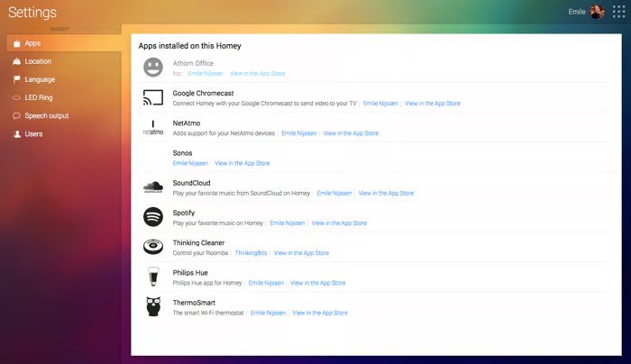Screen dimensions: 631x364
Task: Open Emile Nijssen link for ThermoSmart
Action: coord(268,313)
